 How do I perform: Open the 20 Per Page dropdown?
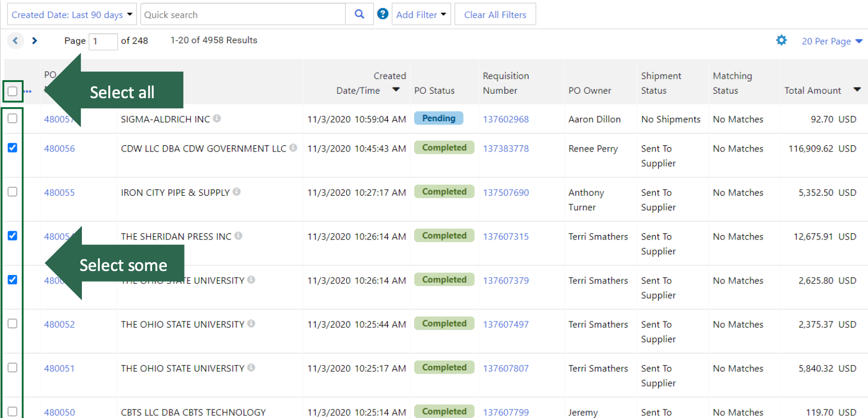click(832, 41)
